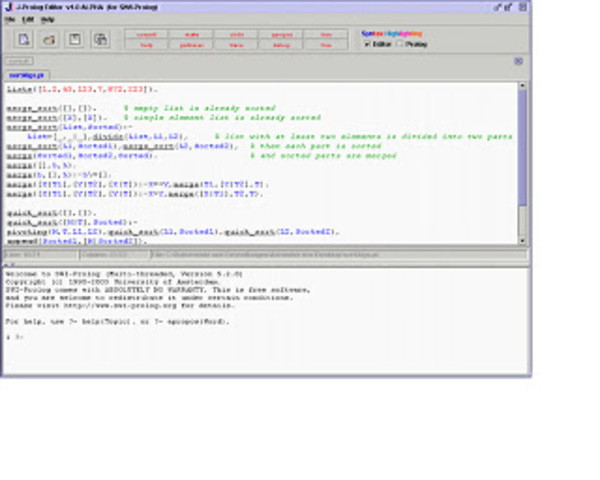The height and width of the screenshot is (480, 600).
Task: Click the red apropos button
Action: click(x=282, y=34)
